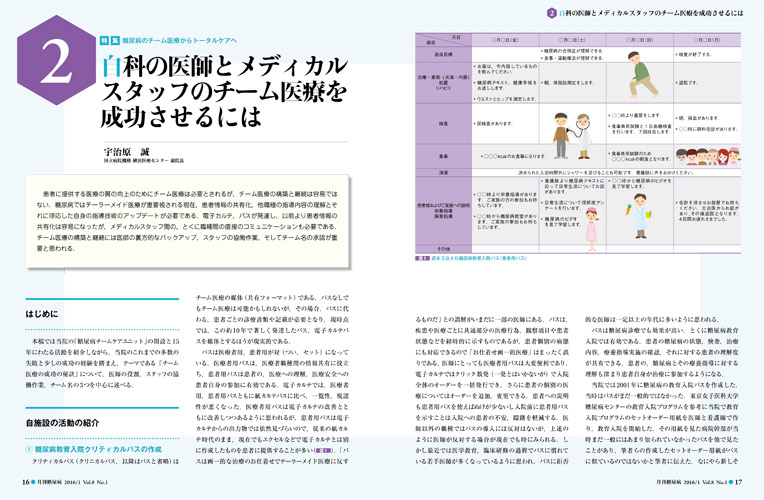Click the 栄養指導 服薬指導 row label in the table
Screen dimensions: 764x500
[x=443, y=211]
